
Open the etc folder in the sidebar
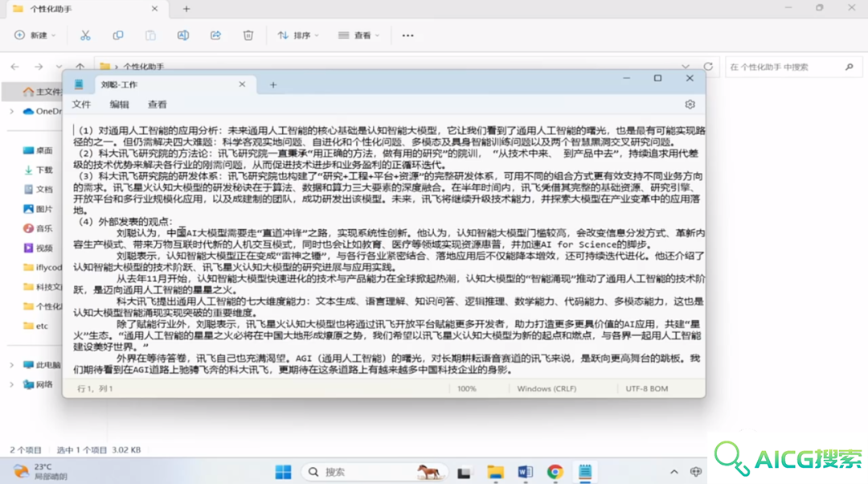35,326
